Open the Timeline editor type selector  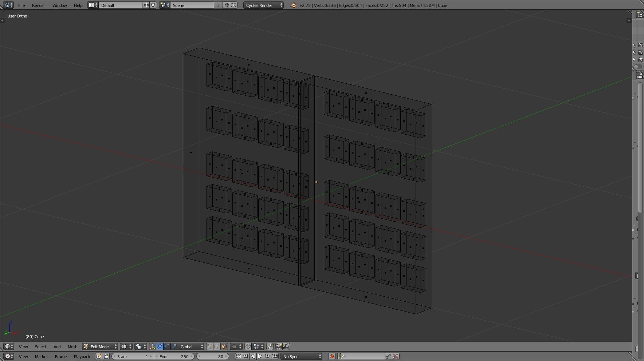pyautogui.click(x=9, y=356)
